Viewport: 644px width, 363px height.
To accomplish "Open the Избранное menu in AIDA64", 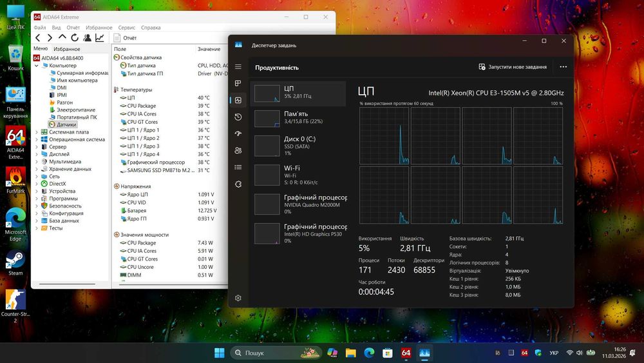I will click(99, 28).
